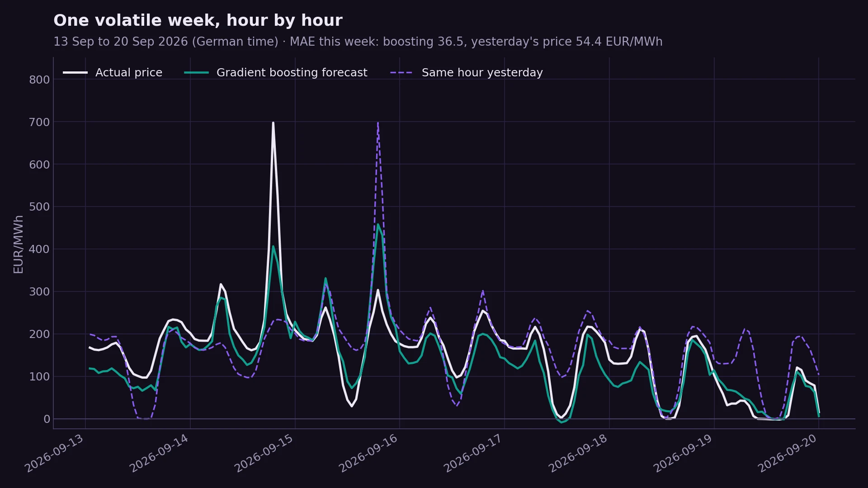The image size is (868, 488).
Task: Click the 2026-09-15 x-axis date label
Action: tap(264, 453)
